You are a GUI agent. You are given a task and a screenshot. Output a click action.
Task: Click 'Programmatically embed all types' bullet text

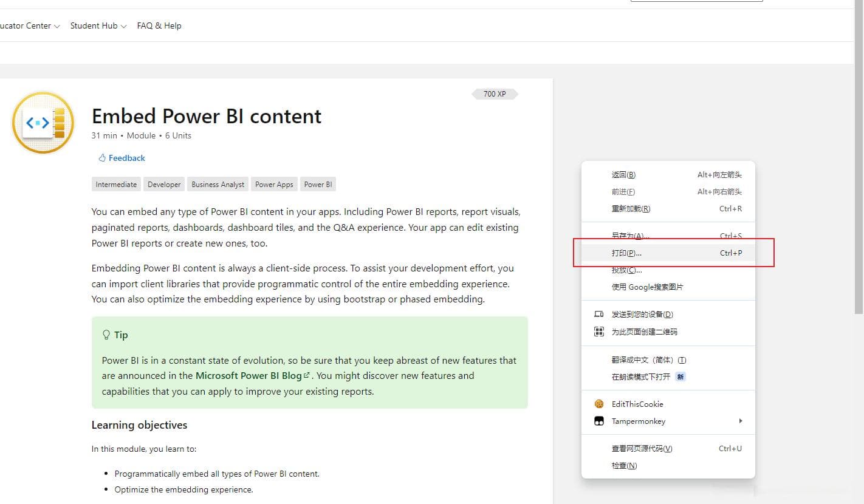(217, 474)
